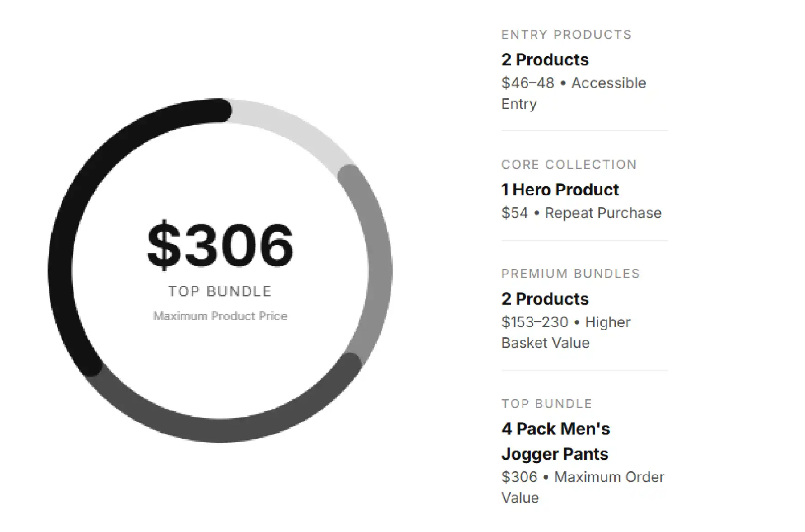Select $306 Maximum Order Value text
Image resolution: width=805 pixels, height=532 pixels.
point(583,488)
